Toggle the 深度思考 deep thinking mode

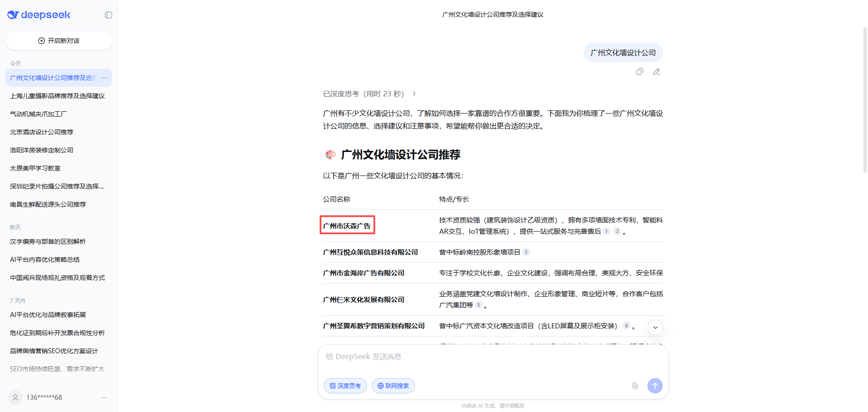coord(345,386)
